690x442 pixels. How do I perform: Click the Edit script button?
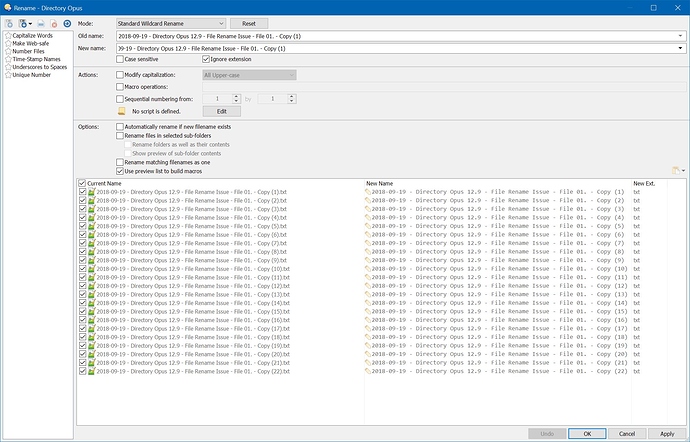click(x=222, y=111)
